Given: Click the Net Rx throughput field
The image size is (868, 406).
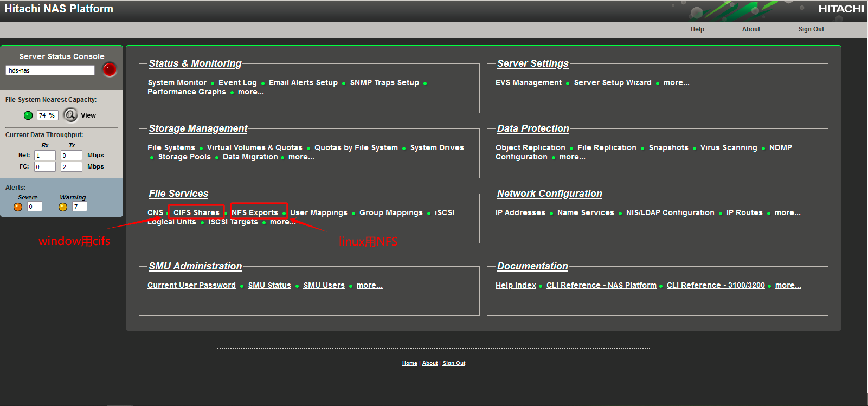Looking at the screenshot, I should pyautogui.click(x=45, y=156).
